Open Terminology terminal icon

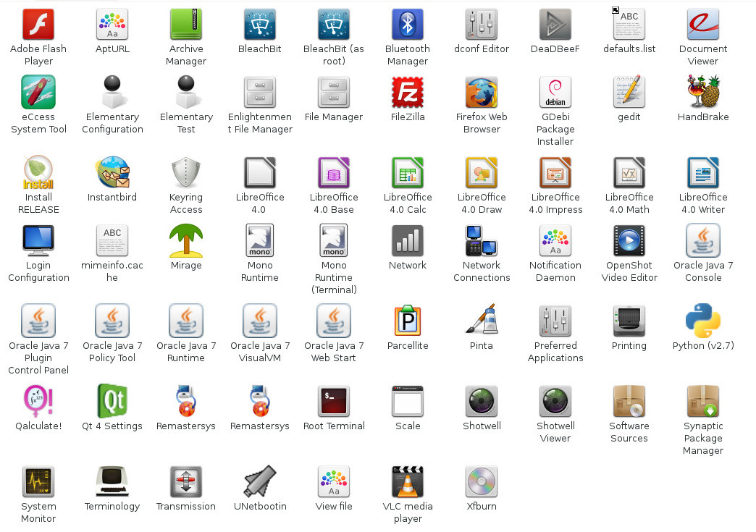pyautogui.click(x=112, y=482)
